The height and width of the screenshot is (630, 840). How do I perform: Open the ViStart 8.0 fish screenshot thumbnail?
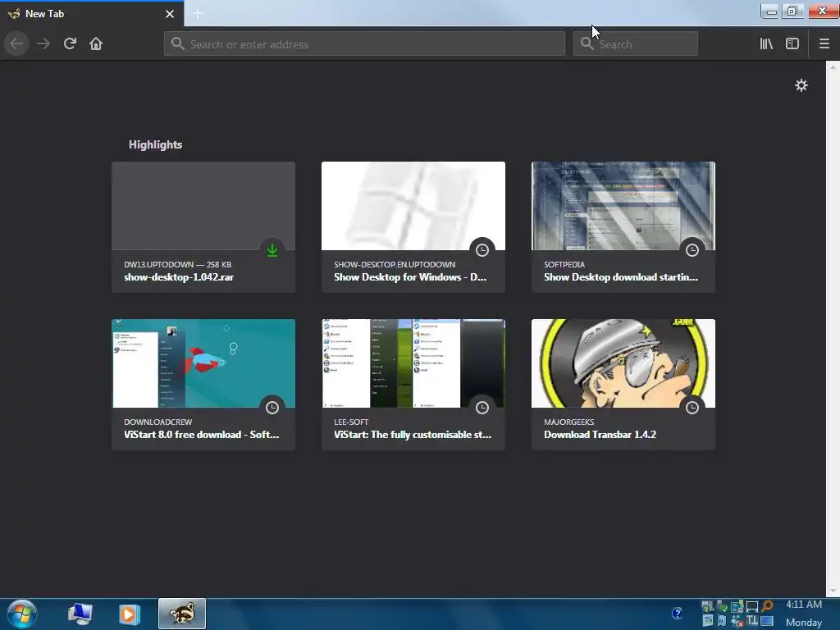(x=203, y=363)
